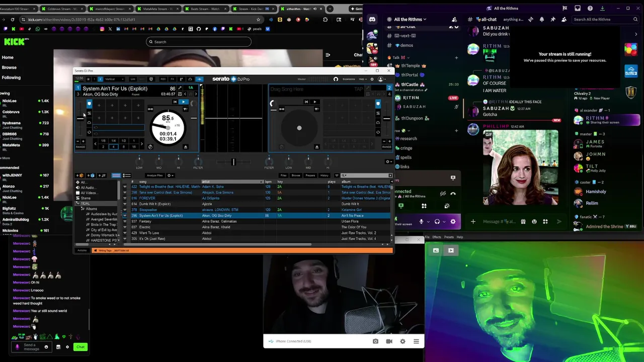Viewport: 644px width, 362px height.
Task: Select Stems in Serato crate tree
Action: click(86, 198)
